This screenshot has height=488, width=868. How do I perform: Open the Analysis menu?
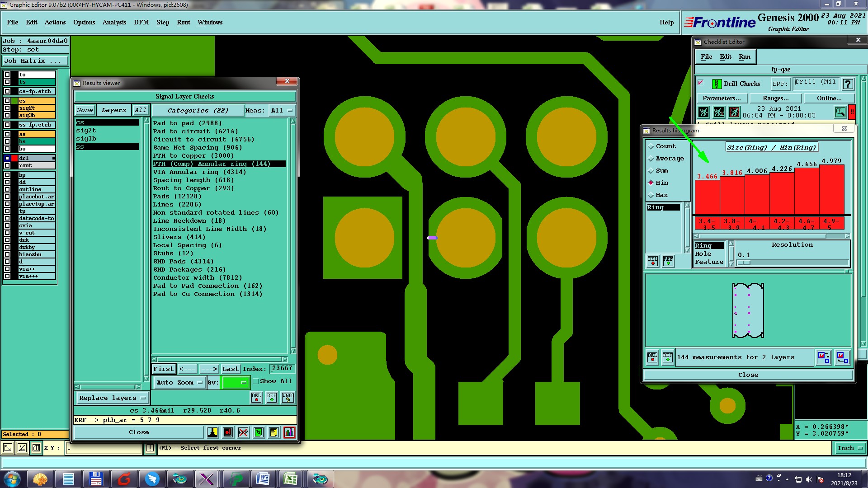pyautogui.click(x=114, y=22)
